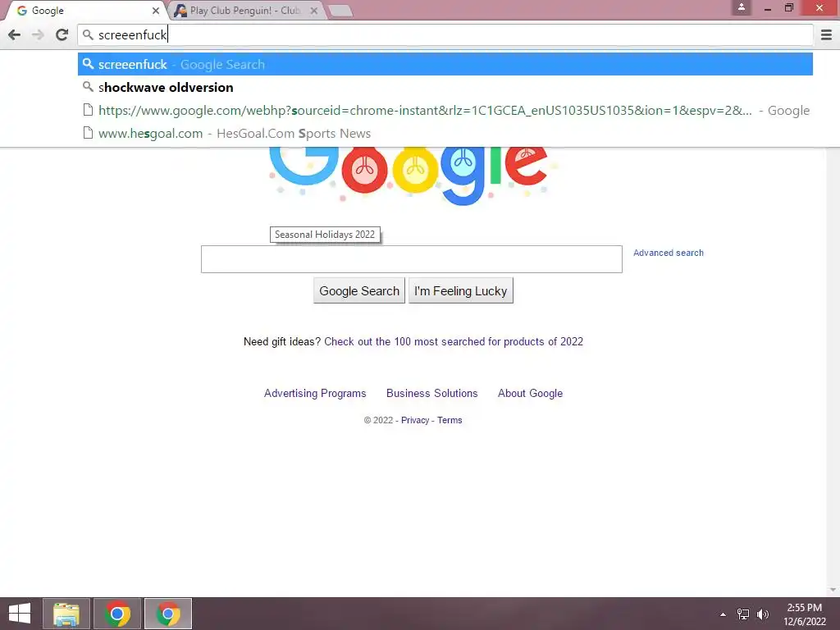Viewport: 840px width, 630px height.
Task: Close the Google tab
Action: 155,11
